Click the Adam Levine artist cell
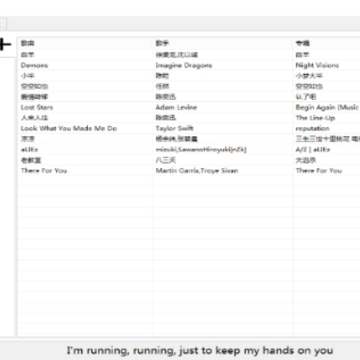The width and height of the screenshot is (360, 360). (176, 107)
